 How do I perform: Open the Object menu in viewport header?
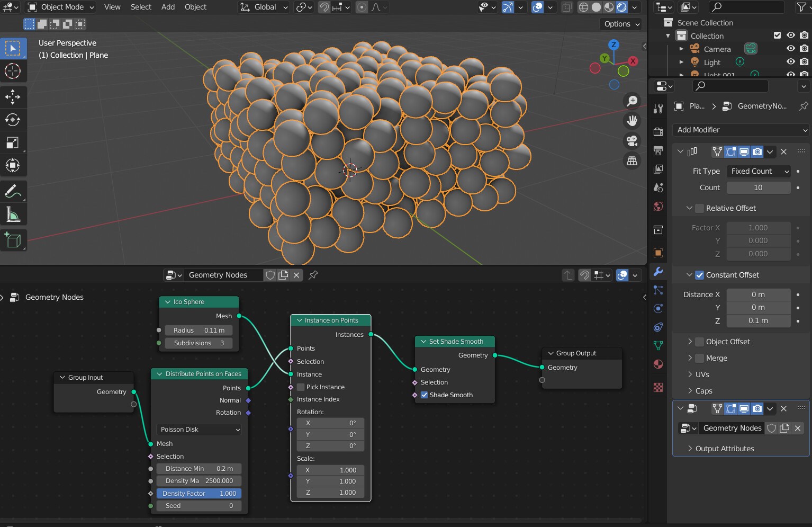(x=195, y=7)
